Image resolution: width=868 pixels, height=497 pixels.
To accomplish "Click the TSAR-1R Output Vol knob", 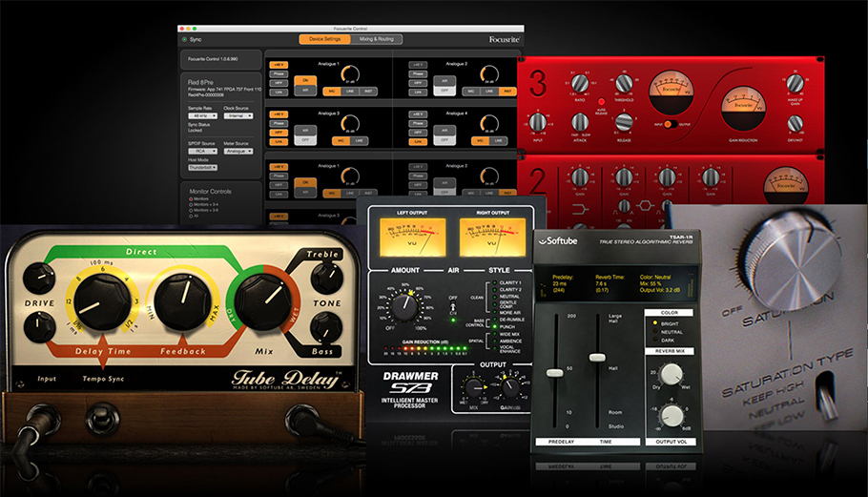I will 672,416.
